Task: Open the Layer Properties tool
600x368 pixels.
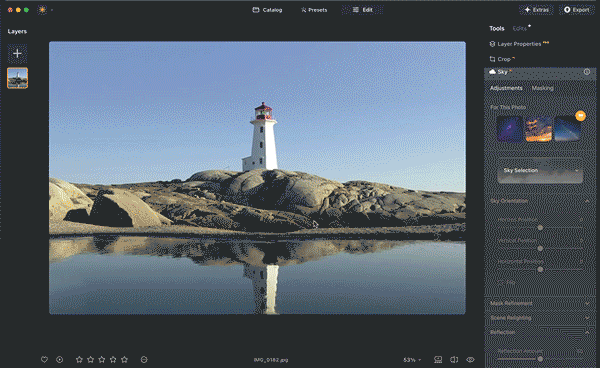Action: click(x=519, y=44)
